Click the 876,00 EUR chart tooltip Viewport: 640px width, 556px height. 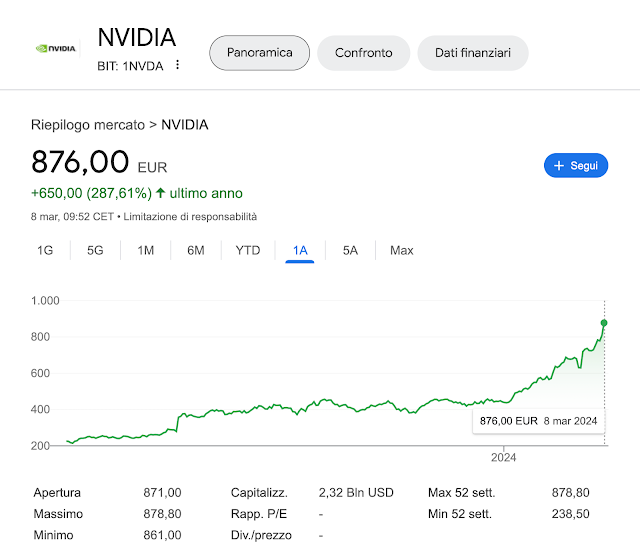point(538,421)
